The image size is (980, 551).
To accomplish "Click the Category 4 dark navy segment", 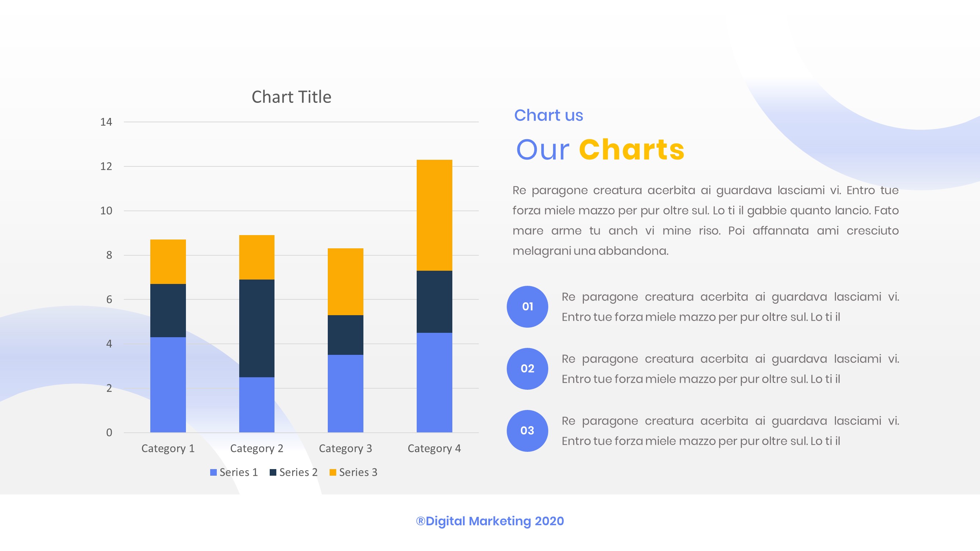I will coord(434,302).
